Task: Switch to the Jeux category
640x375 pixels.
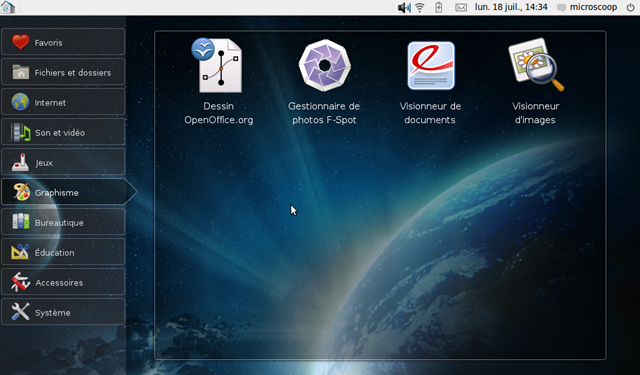Action: click(63, 162)
